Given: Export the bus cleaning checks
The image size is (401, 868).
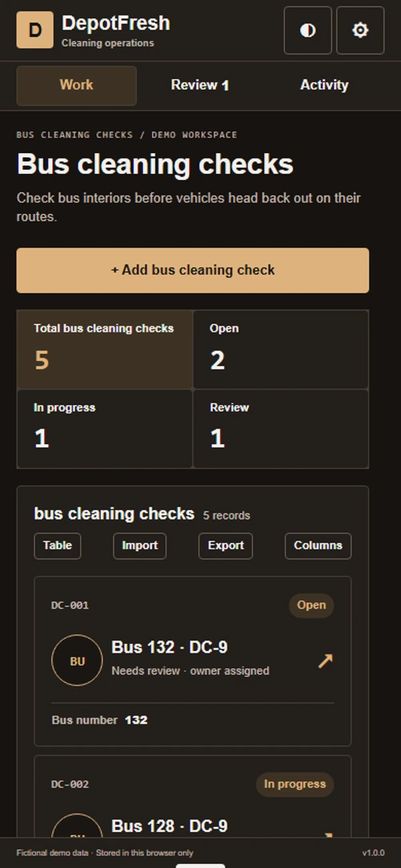Looking at the screenshot, I should pos(226,546).
